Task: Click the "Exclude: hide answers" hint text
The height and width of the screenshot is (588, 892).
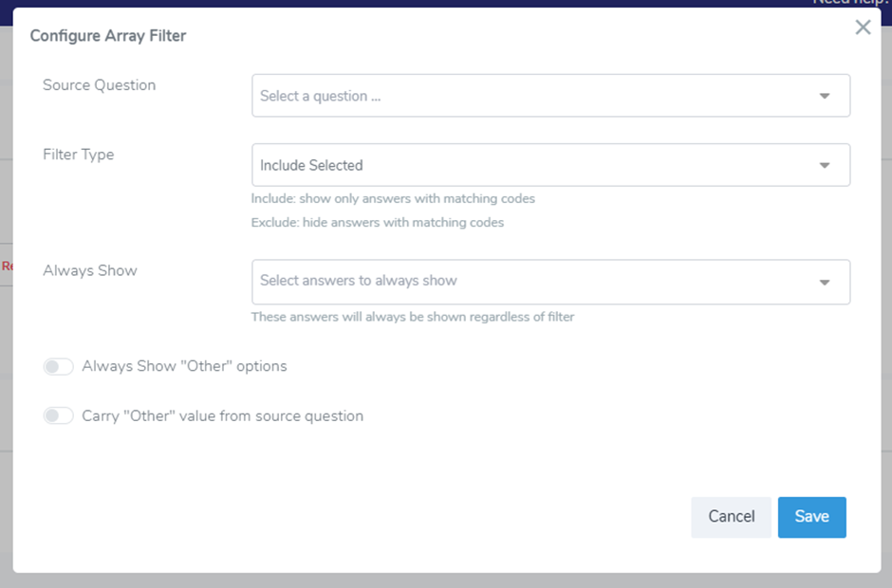Action: pos(377,223)
